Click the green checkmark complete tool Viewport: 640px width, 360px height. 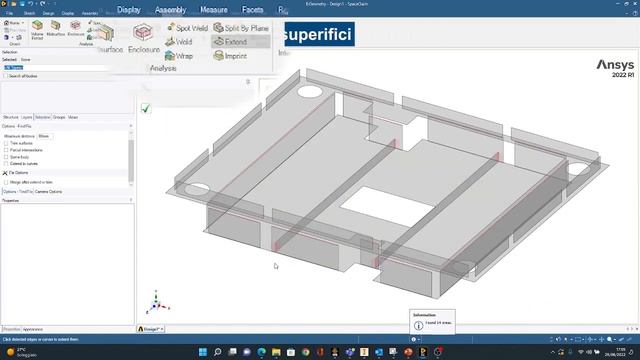(x=146, y=108)
